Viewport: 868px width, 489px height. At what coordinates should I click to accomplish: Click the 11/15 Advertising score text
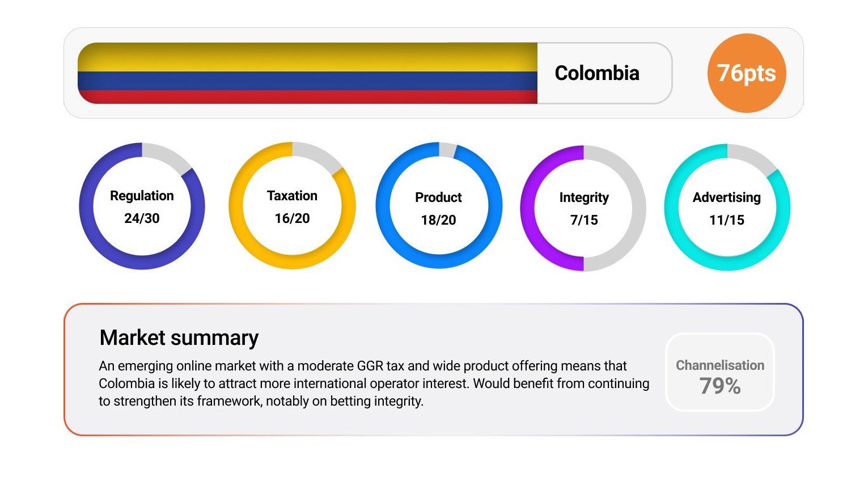727,220
